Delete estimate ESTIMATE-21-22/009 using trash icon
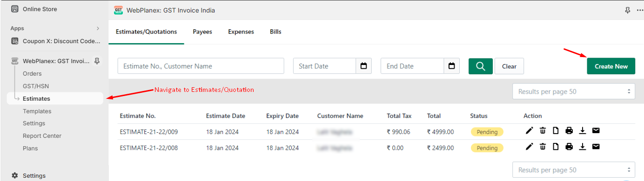The height and width of the screenshot is (181, 644). 543,131
